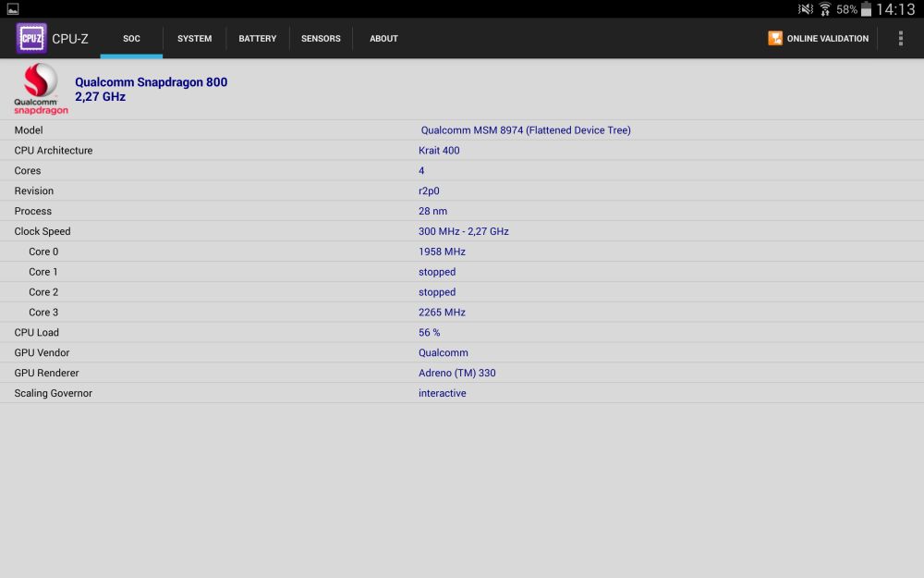Viewport: 924px width, 578px height.
Task: Switch to the SOC tab
Action: point(131,38)
